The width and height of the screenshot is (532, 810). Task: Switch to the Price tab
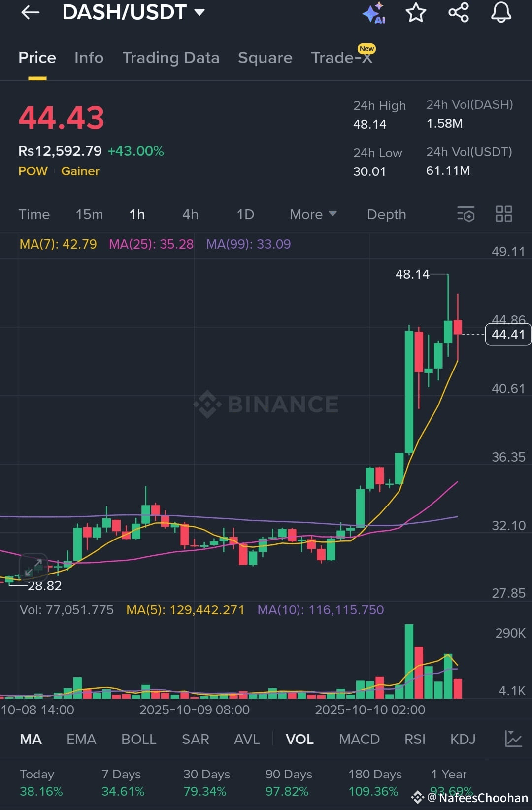coord(37,58)
